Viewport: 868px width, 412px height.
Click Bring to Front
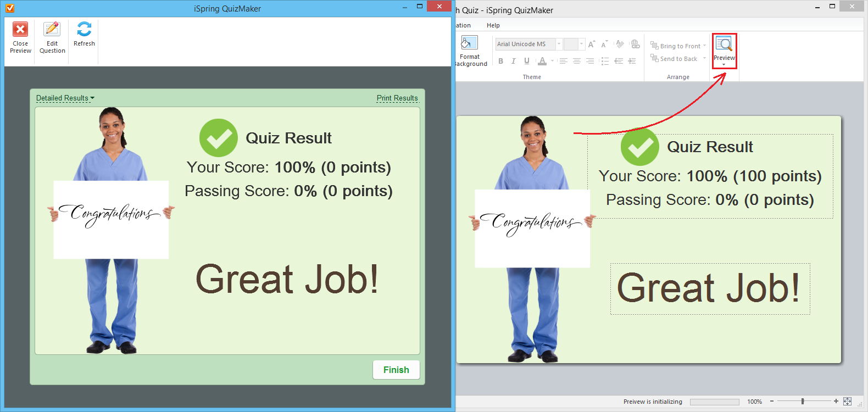(x=676, y=46)
